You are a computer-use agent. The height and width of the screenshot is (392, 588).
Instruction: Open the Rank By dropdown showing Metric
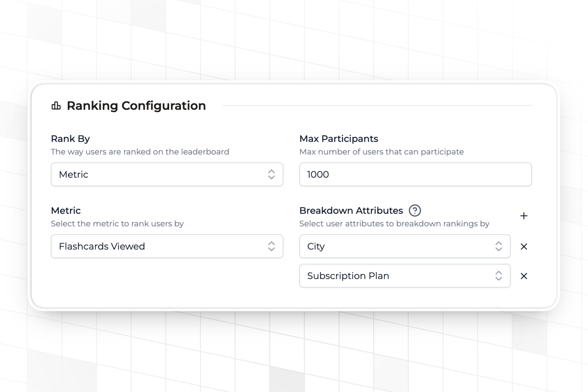click(159, 174)
